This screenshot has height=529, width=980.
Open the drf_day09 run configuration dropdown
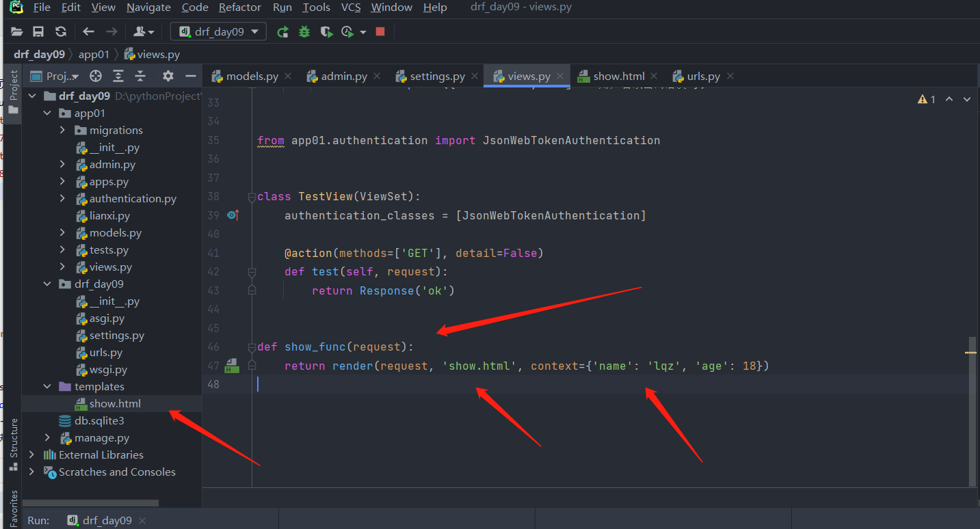pyautogui.click(x=218, y=31)
